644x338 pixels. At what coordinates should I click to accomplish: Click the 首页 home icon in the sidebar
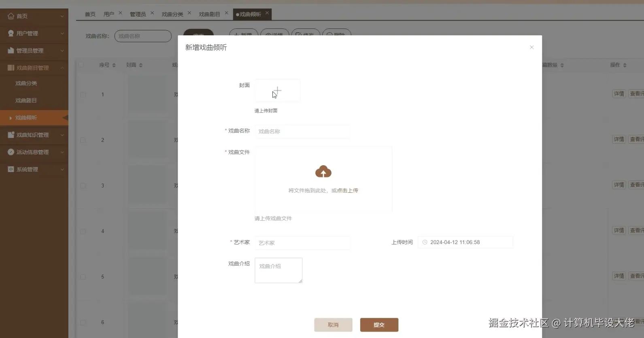click(x=11, y=16)
